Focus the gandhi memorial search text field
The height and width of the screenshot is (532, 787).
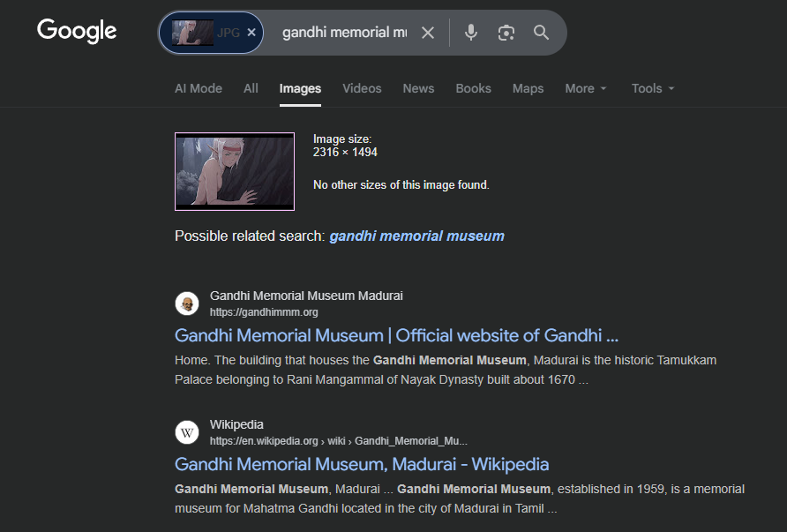(x=344, y=33)
